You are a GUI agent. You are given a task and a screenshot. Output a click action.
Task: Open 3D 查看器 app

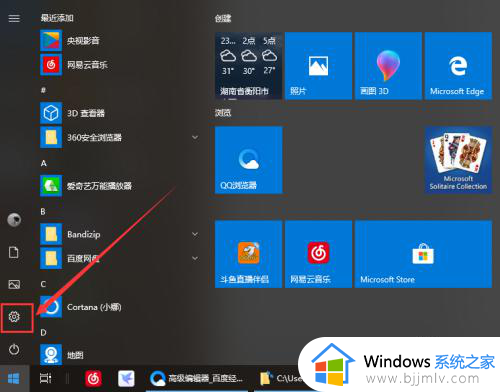(x=120, y=113)
